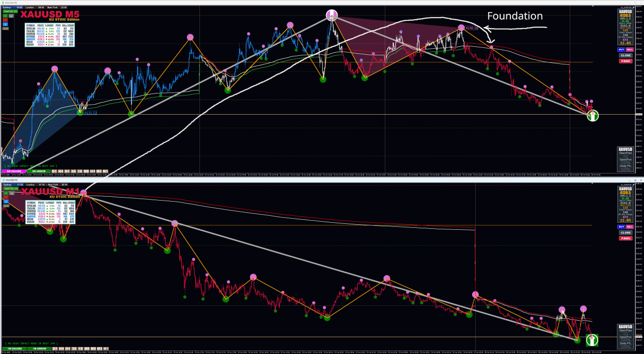Click the Scale button in M5 chart
The width and height of the screenshot is (644, 354).
point(6,29)
